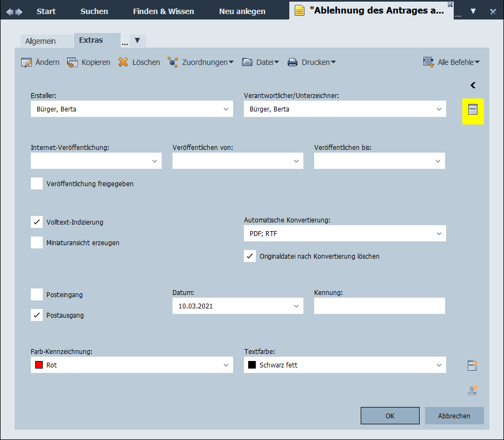Disable Volltext-Indizierung checkbox

tap(37, 222)
